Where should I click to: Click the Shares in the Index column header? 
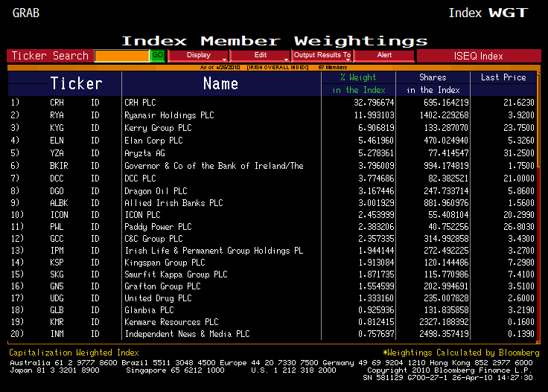click(433, 83)
